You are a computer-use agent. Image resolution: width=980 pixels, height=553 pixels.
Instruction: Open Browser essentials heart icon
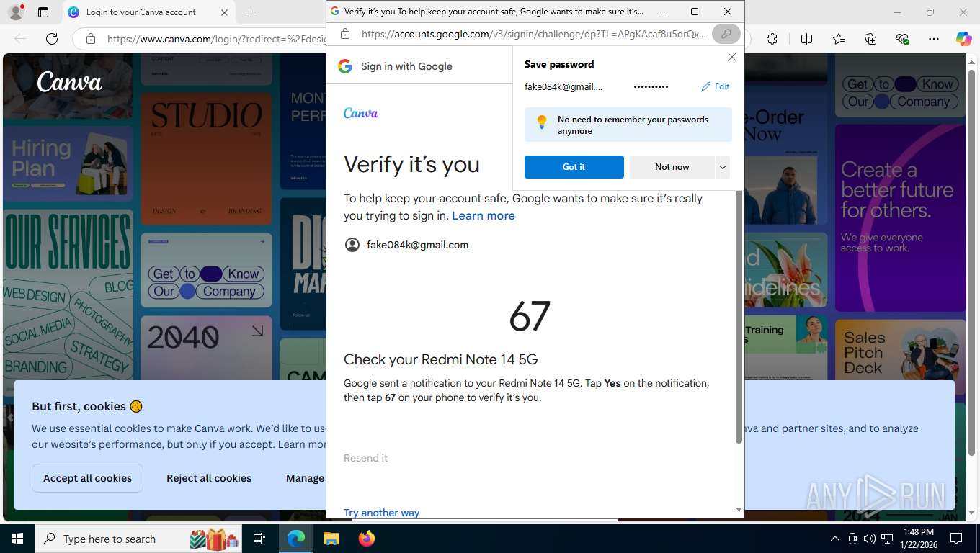pos(902,39)
